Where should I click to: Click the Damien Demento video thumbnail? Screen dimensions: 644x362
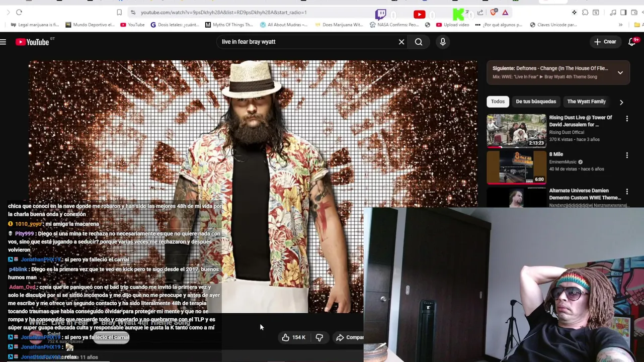[x=516, y=197]
